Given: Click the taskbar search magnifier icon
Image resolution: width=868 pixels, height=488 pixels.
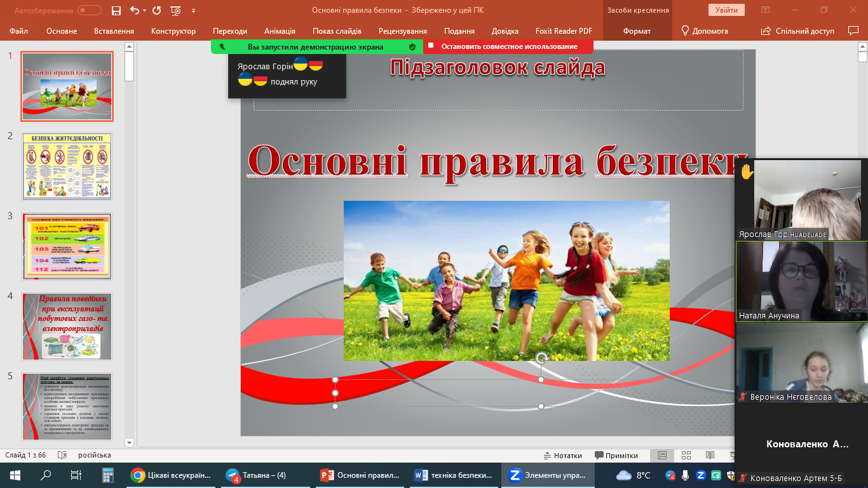Looking at the screenshot, I should coord(46,475).
